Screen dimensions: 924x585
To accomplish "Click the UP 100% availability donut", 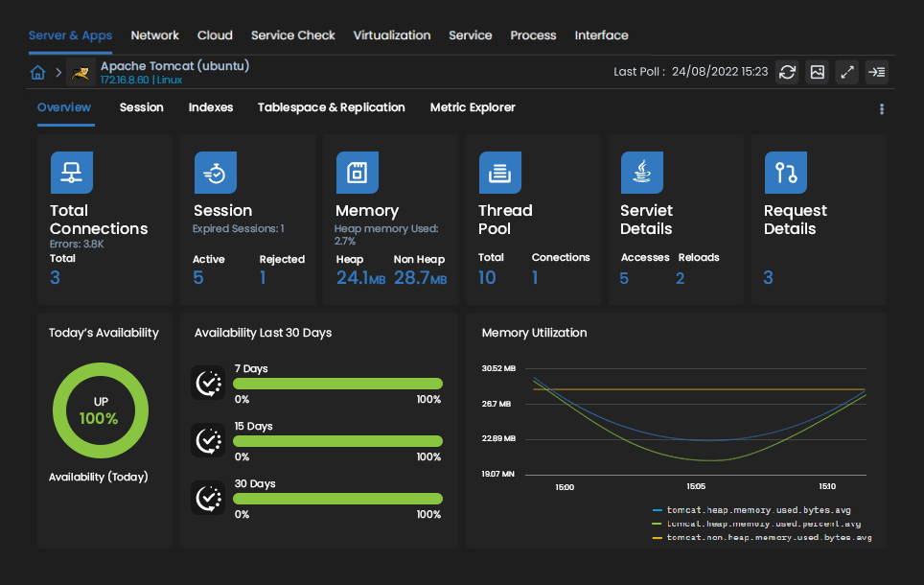I will coord(101,410).
